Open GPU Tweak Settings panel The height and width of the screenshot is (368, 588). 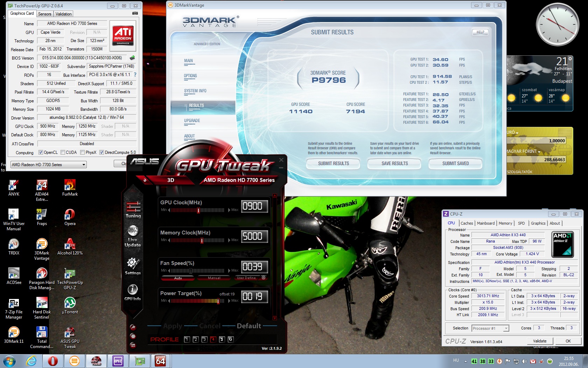point(133,266)
